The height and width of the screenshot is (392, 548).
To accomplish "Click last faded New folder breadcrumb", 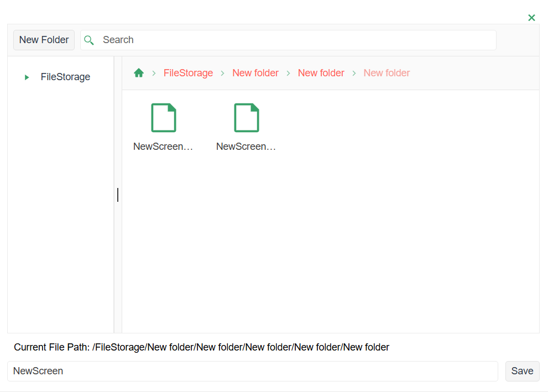I will click(387, 73).
